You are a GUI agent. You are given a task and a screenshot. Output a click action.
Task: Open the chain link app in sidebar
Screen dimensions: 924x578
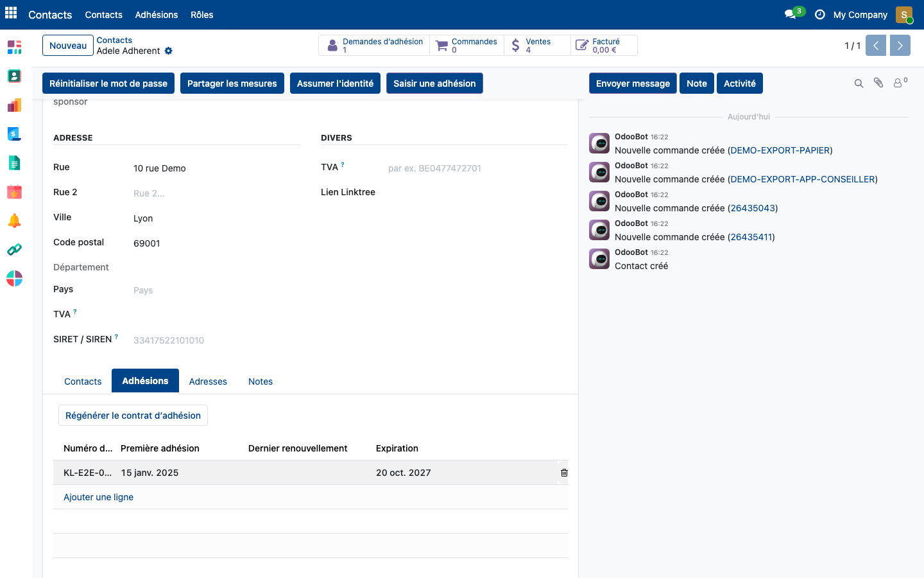click(x=14, y=249)
